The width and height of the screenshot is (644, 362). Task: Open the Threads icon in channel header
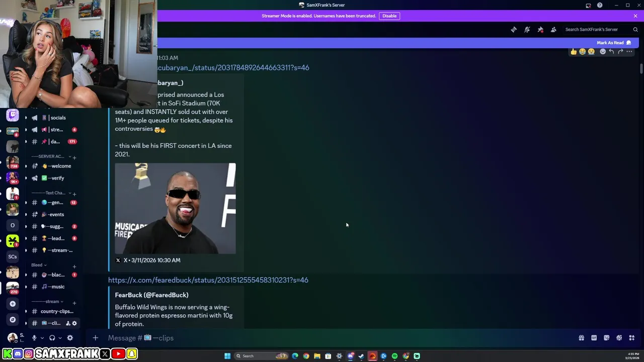pos(514,30)
